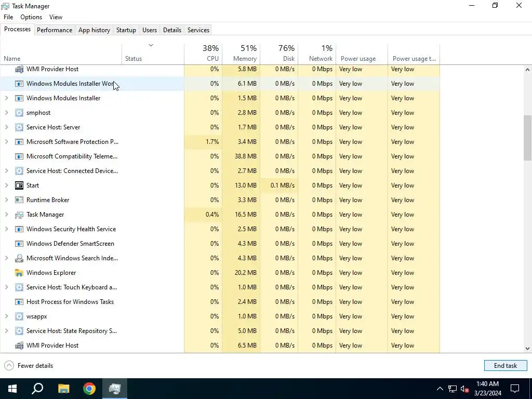The width and height of the screenshot is (532, 399).
Task: Expand the Windows Modules Installer row
Action: [6, 98]
